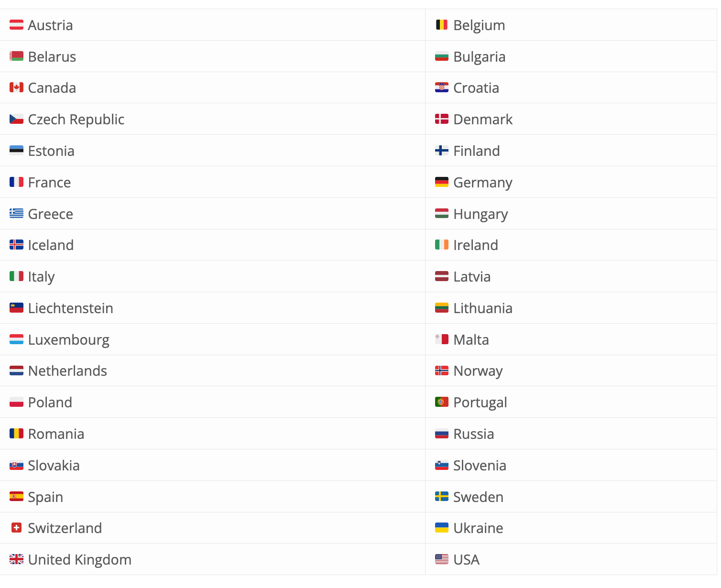Viewport: 721px width, 588px height.
Task: Click the Denmark flag icon
Action: (441, 119)
